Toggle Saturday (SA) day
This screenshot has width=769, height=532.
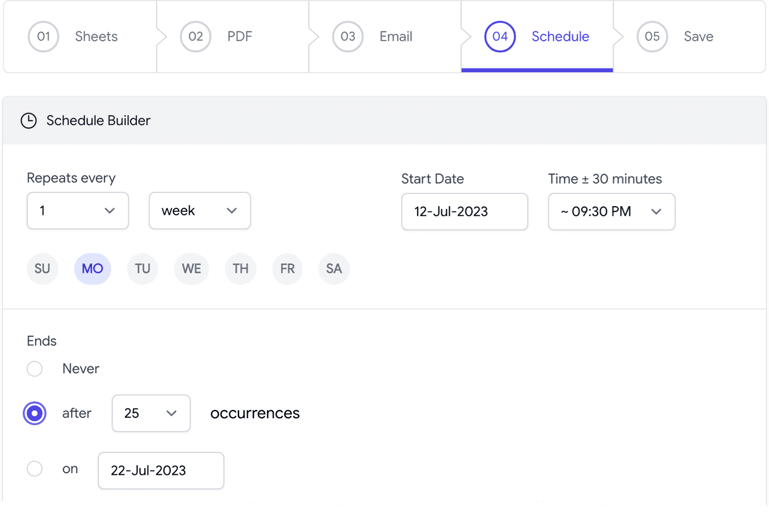pyautogui.click(x=334, y=269)
